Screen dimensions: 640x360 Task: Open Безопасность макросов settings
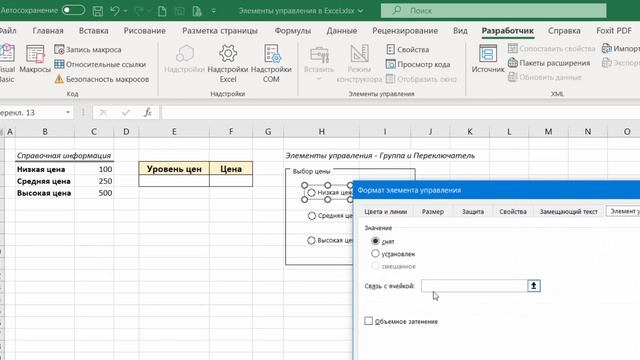[x=102, y=79]
